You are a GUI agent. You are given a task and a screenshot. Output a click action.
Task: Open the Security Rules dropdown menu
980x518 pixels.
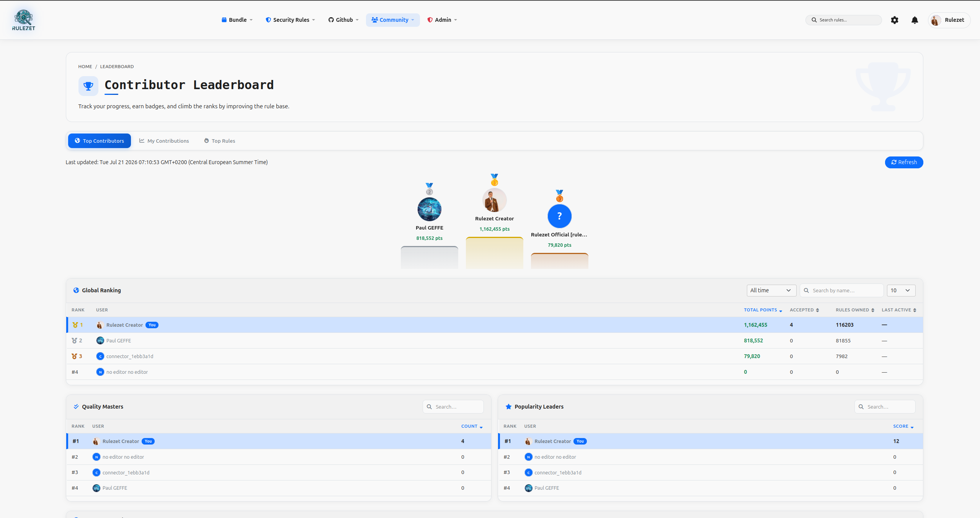[x=290, y=20]
